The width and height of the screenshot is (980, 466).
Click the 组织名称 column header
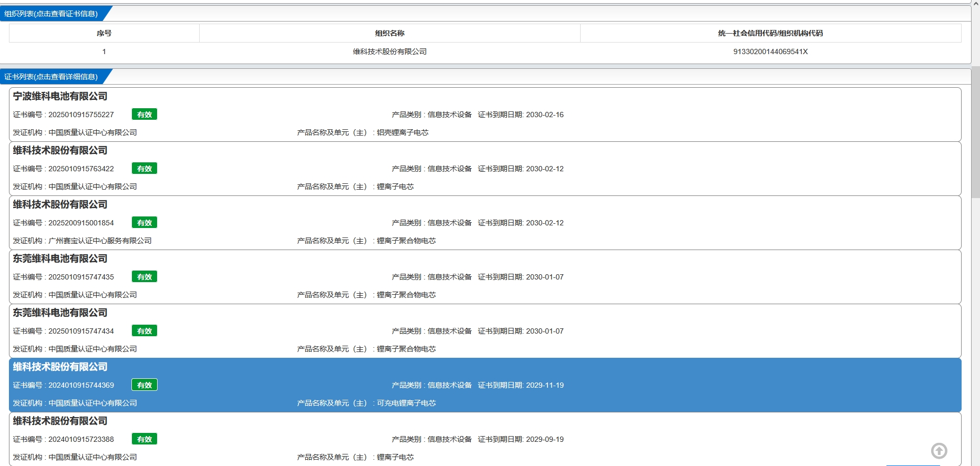390,33
